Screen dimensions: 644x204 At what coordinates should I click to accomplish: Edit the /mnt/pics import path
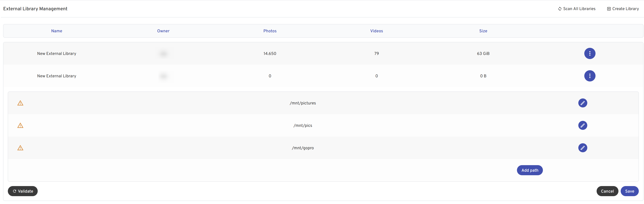coord(582,125)
